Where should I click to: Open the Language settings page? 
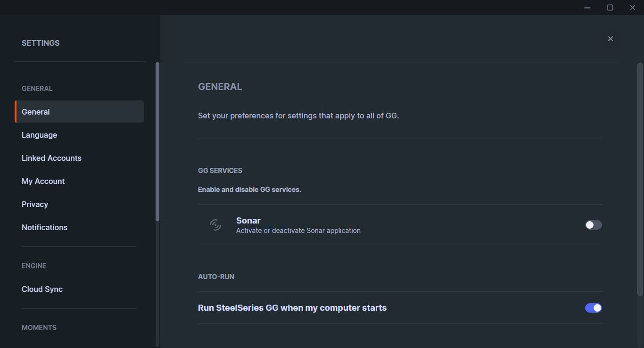[x=79, y=135]
